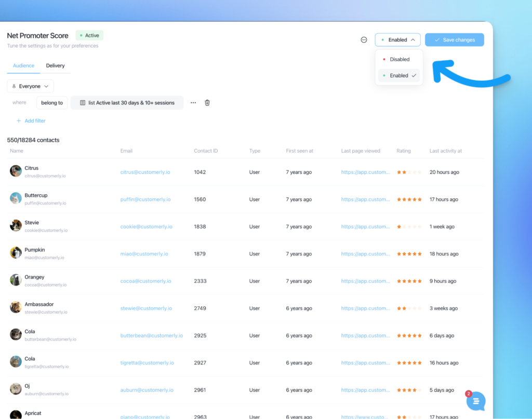Click Oj four-star rating
Image resolution: width=532 pixels, height=419 pixels.
click(x=409, y=390)
